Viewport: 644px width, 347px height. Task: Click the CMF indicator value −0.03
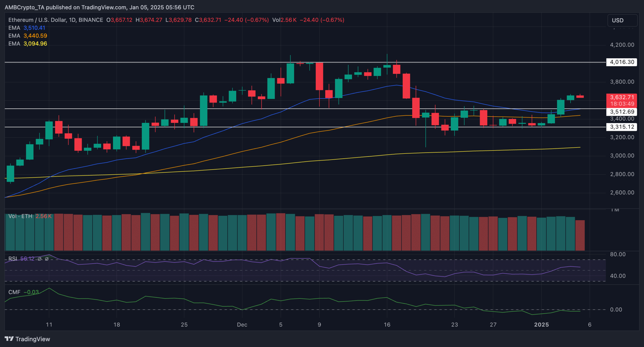pos(31,292)
